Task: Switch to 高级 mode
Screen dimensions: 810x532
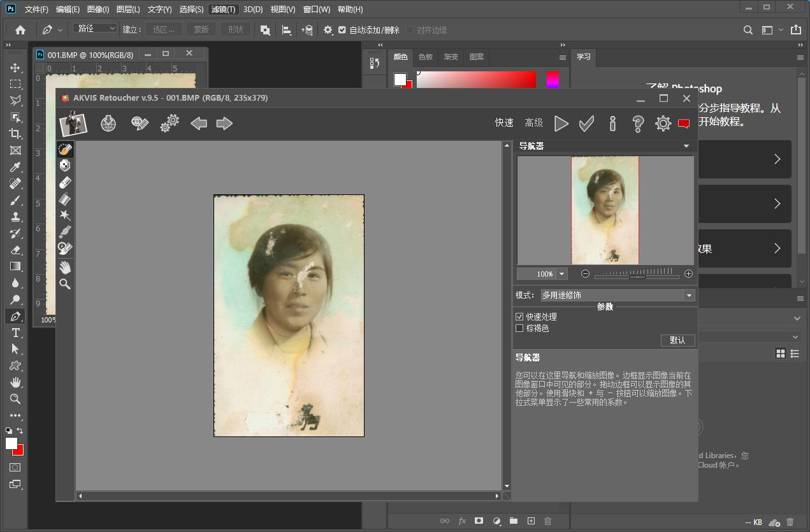Action: coord(533,123)
